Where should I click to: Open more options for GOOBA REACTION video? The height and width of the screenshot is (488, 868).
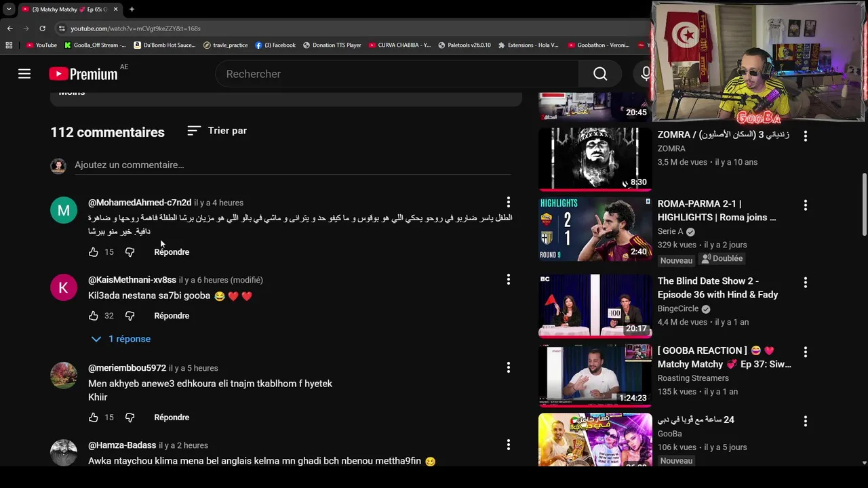tap(805, 352)
